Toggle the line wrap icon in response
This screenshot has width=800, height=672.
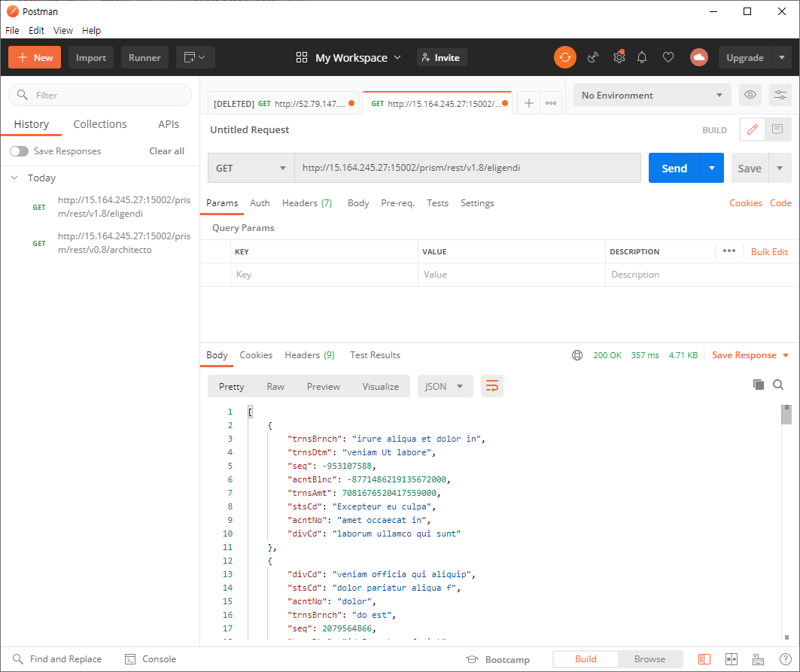[x=492, y=386]
